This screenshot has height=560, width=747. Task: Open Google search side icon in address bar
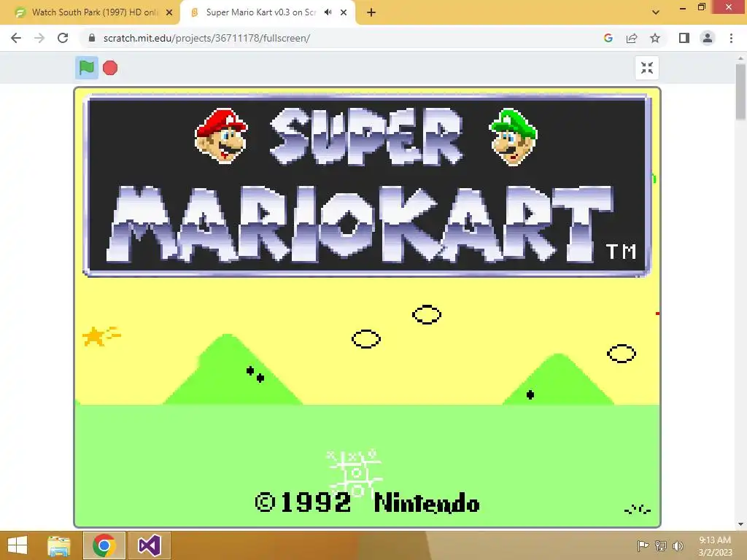pos(608,38)
